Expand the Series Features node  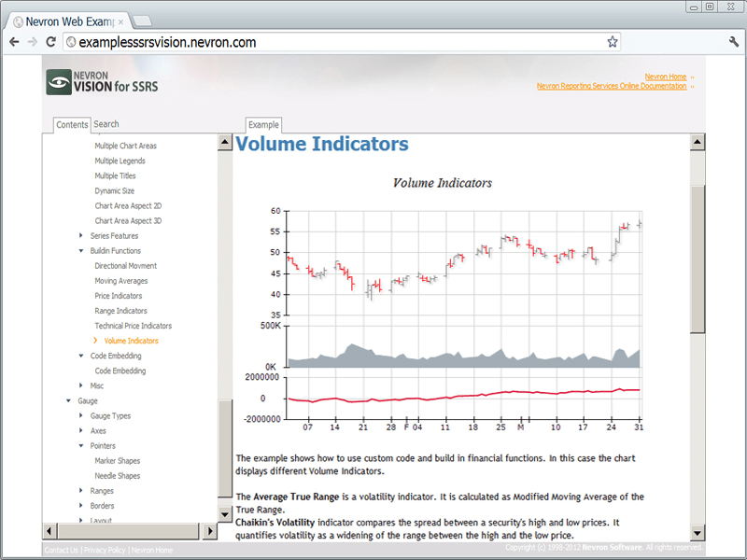(x=80, y=235)
